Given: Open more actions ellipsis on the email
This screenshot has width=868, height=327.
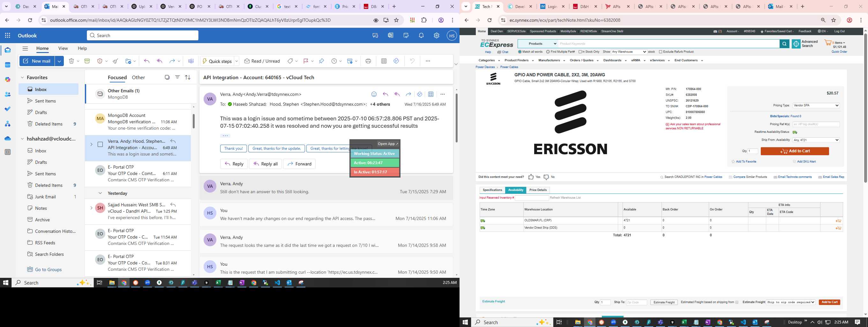Looking at the screenshot, I should (442, 95).
